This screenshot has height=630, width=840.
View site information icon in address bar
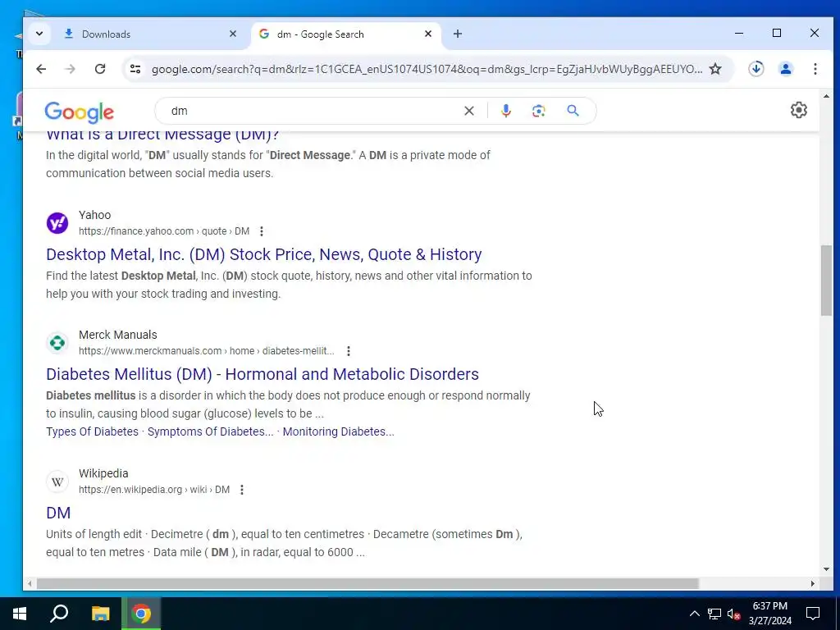135,69
